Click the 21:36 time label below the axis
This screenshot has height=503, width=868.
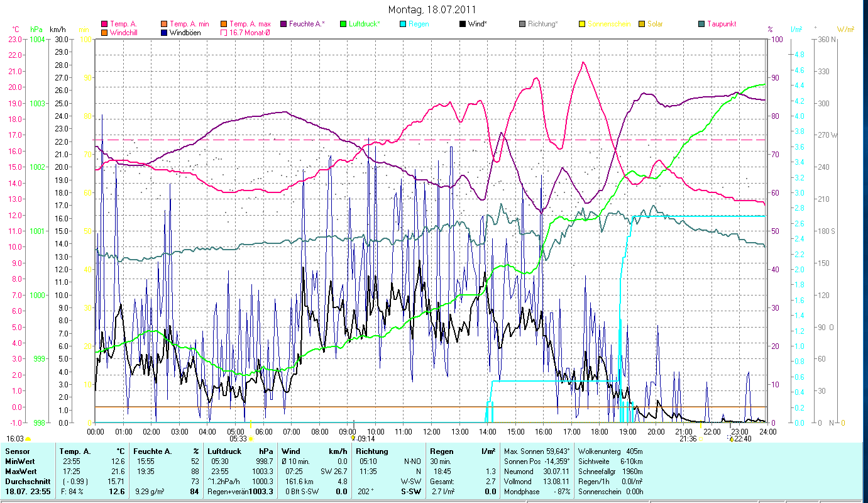pyautogui.click(x=688, y=439)
